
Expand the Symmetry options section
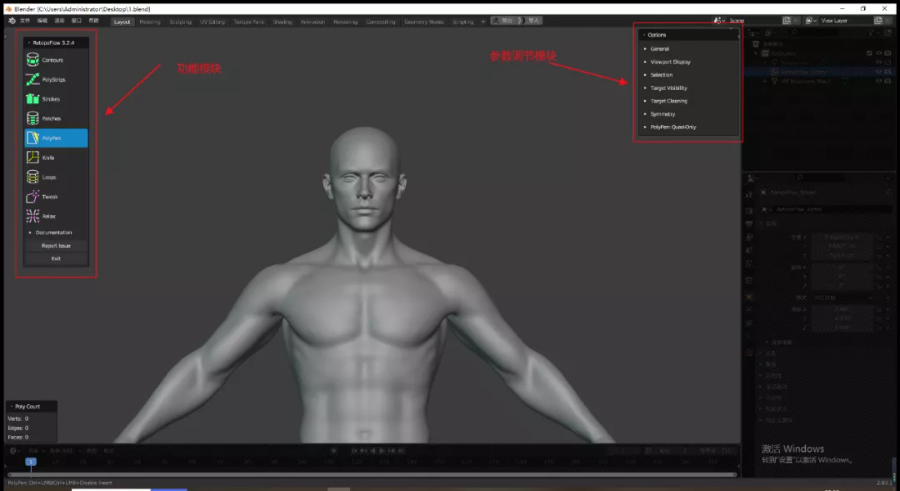tap(662, 114)
